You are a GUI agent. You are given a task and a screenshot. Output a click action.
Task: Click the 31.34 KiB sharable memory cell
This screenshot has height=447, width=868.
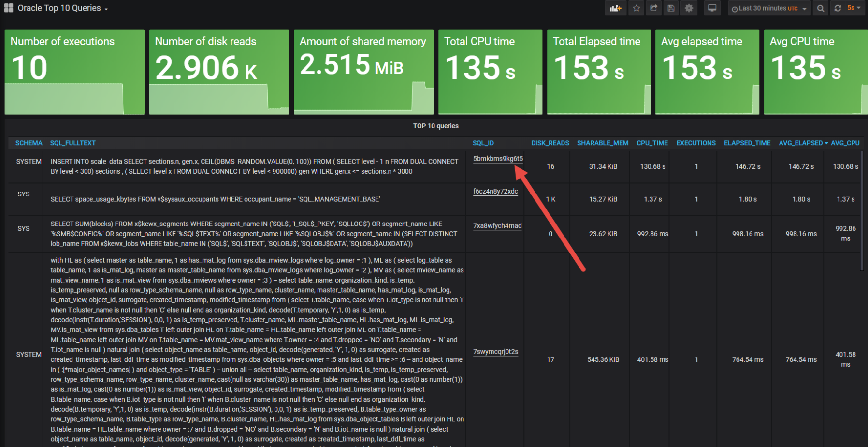pos(603,166)
